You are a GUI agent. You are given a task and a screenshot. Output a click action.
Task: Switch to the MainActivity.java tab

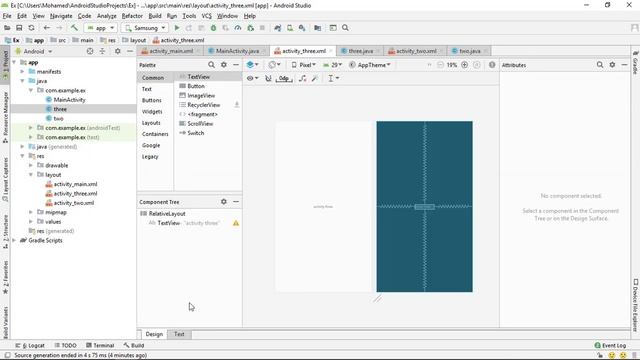237,51
